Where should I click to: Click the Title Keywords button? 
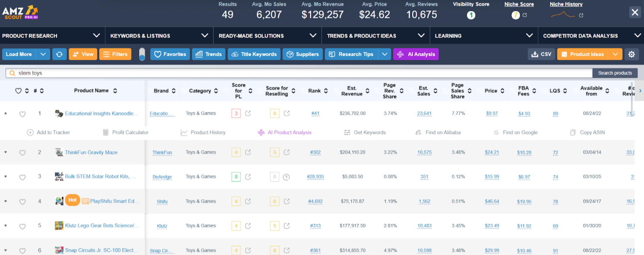tap(254, 54)
